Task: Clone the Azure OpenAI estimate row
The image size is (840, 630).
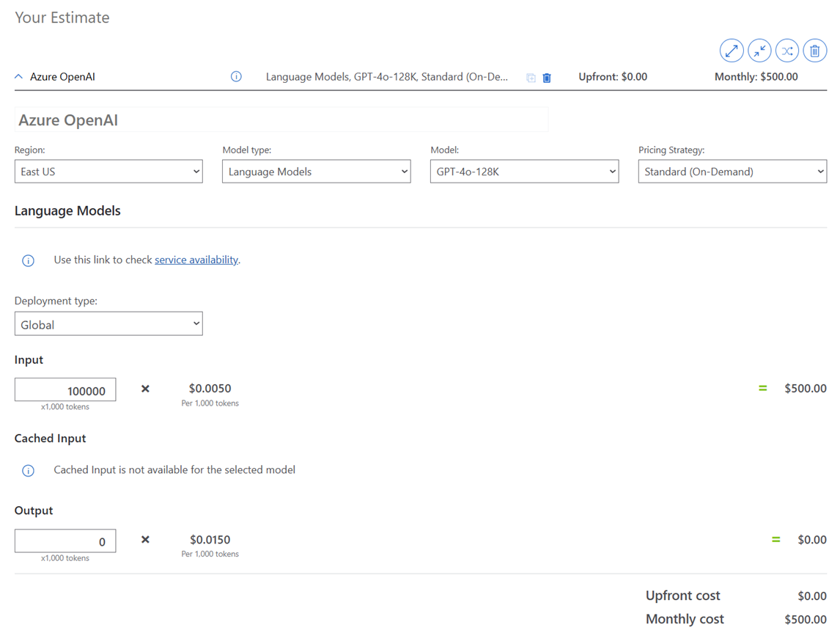Action: coord(531,77)
